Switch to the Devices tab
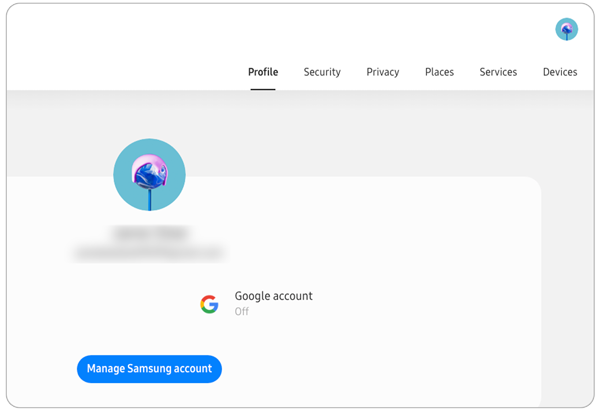This screenshot has height=410, width=600. tap(560, 72)
